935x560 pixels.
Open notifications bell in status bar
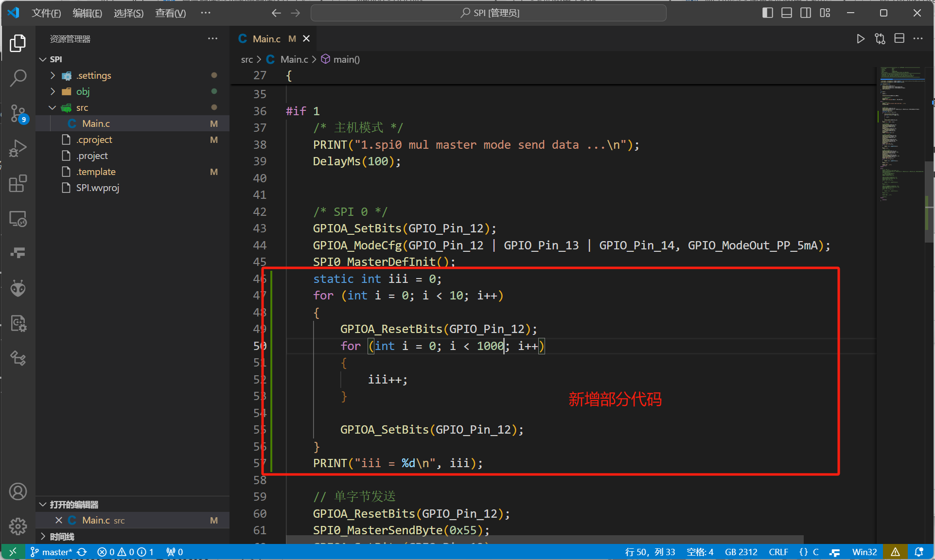[x=919, y=552]
